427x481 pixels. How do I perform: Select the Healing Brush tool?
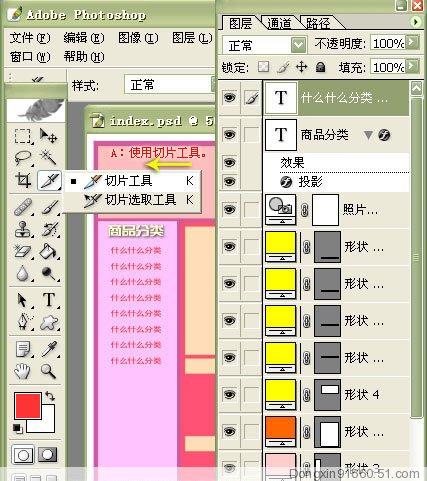(x=23, y=207)
